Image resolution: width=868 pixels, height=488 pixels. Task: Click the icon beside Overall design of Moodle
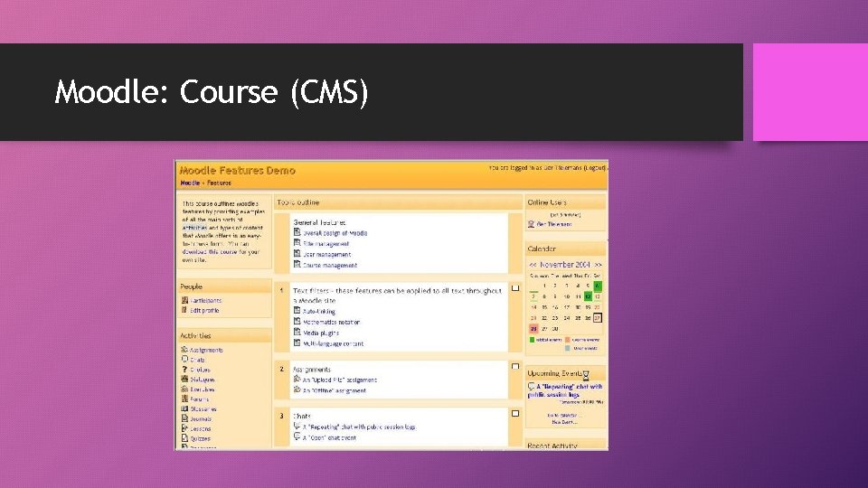pyautogui.click(x=297, y=232)
